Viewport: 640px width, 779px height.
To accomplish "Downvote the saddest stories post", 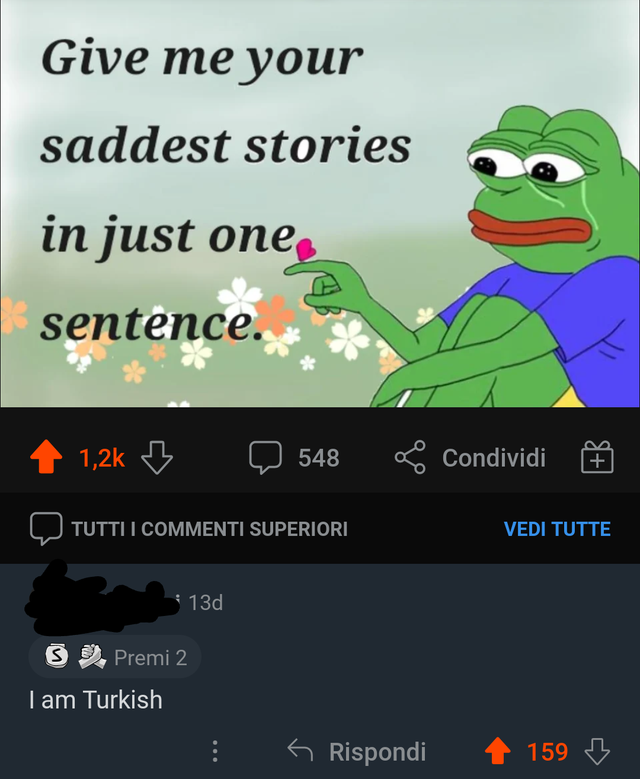I will (157, 458).
